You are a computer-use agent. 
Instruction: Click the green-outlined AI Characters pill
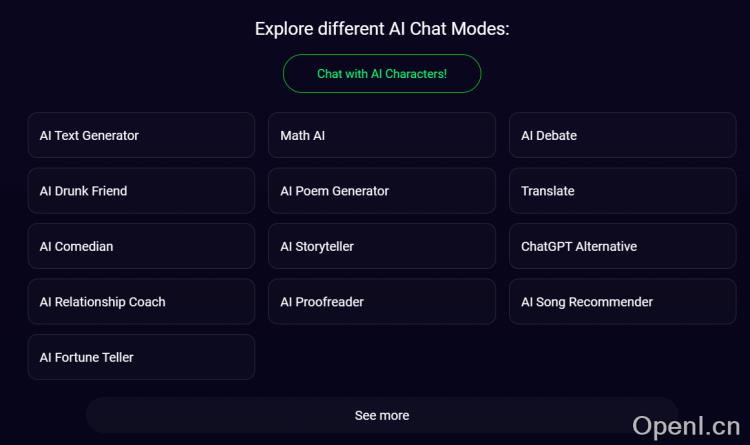pos(382,74)
